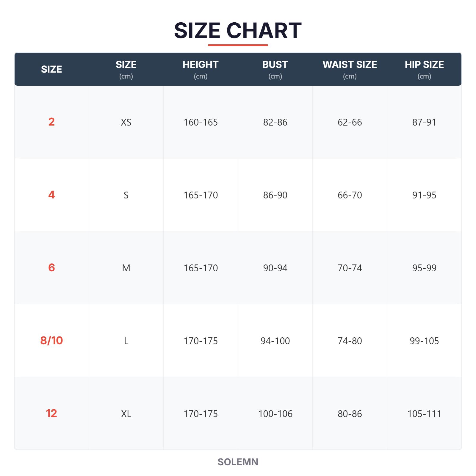Click the red size 2 row label
Image resolution: width=476 pixels, height=476 pixels.
coord(51,122)
